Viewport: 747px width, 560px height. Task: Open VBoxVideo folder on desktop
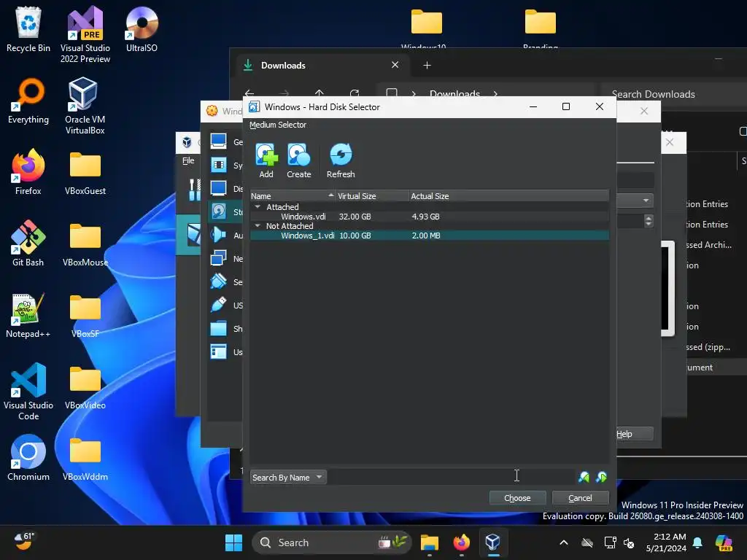click(85, 388)
